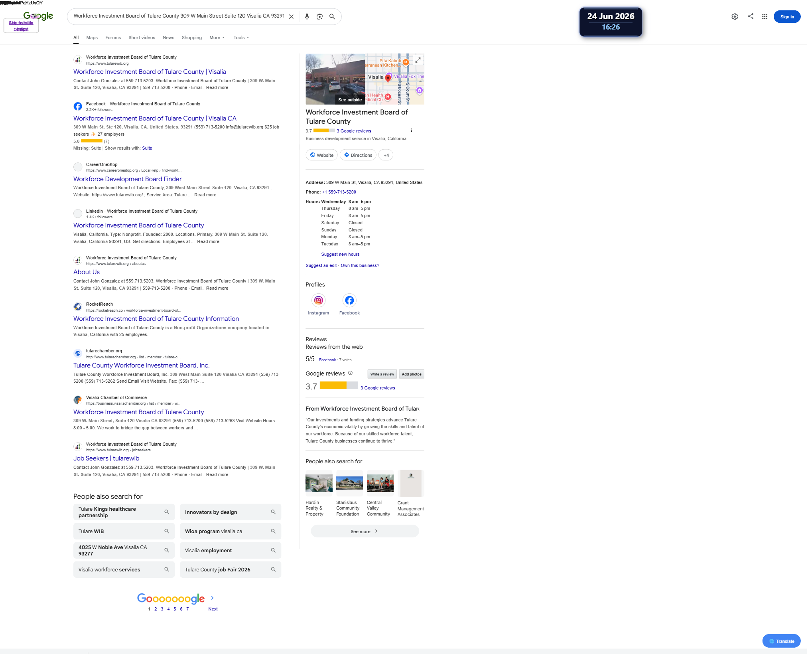The image size is (812, 654).
Task: Open the About Us result link
Action: tap(87, 272)
